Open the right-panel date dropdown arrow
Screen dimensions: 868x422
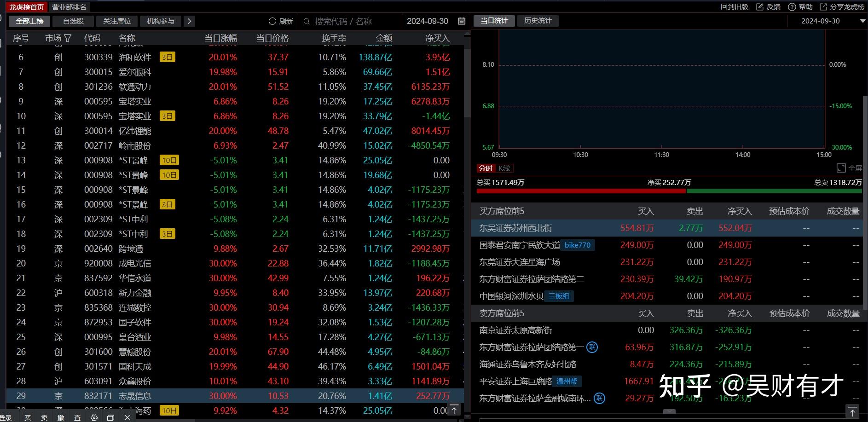[862, 21]
